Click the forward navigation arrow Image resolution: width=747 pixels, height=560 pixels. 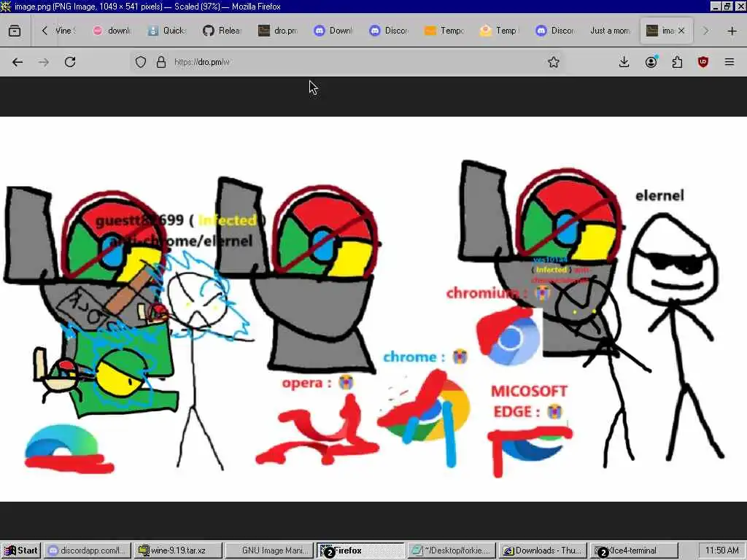click(x=44, y=62)
